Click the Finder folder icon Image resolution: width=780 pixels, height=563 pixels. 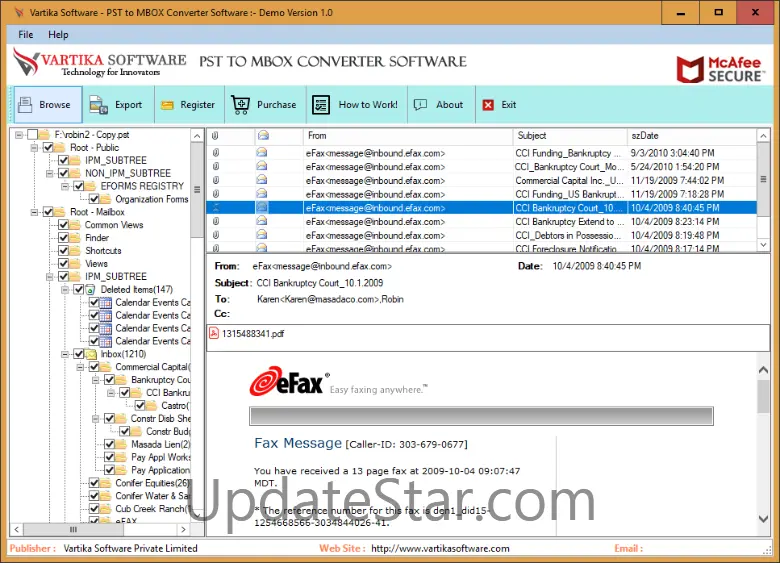(75, 238)
